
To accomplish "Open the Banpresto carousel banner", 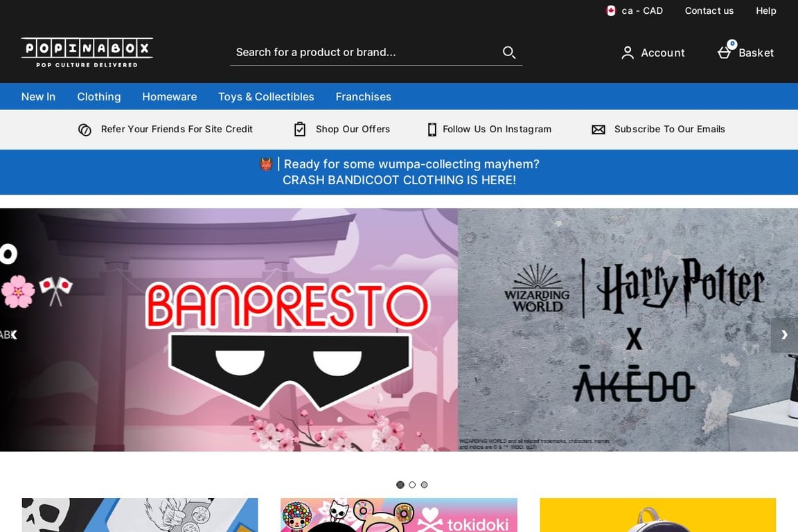I will point(229,330).
